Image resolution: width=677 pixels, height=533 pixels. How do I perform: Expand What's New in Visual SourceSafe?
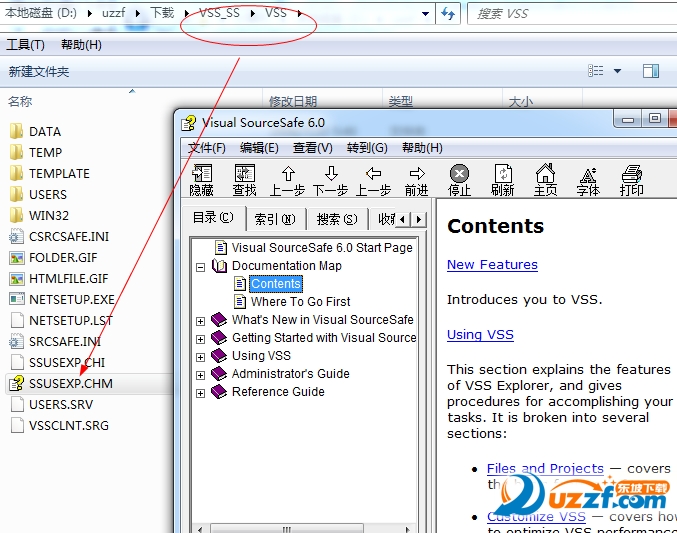tap(200, 321)
